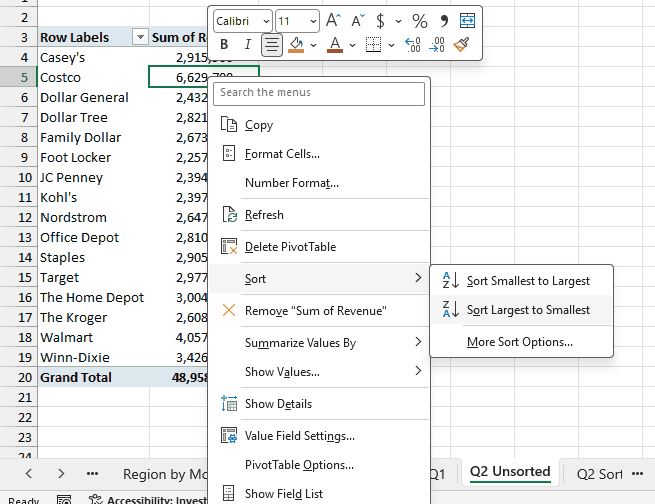
Task: Open hidden sheets ellipsis at left
Action: point(92,474)
